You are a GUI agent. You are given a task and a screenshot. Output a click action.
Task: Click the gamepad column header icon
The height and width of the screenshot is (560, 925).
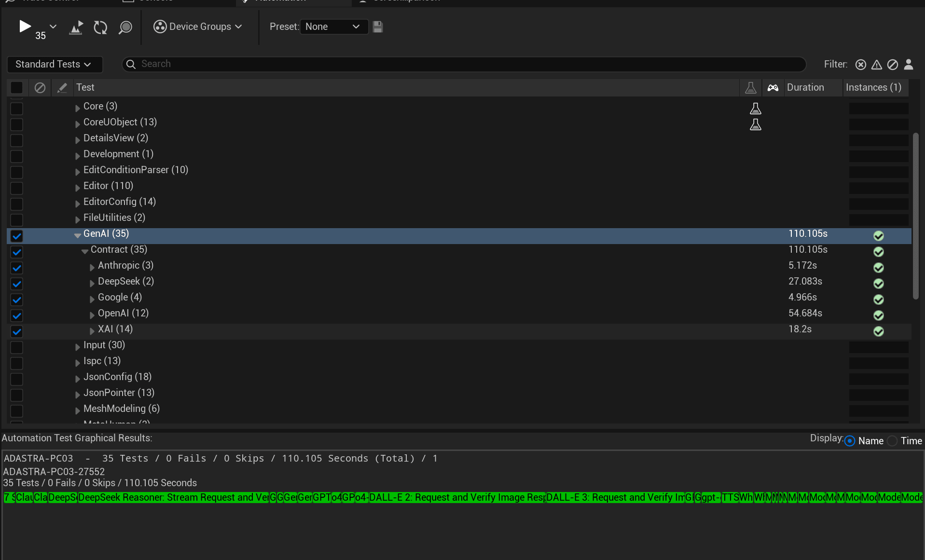(773, 87)
